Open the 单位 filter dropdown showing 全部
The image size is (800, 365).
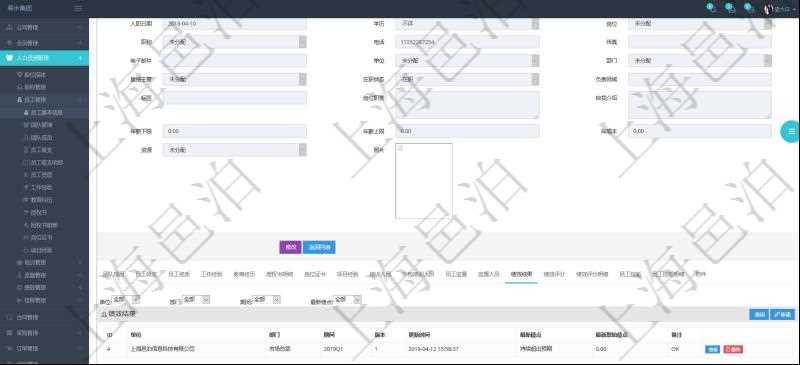point(125,299)
